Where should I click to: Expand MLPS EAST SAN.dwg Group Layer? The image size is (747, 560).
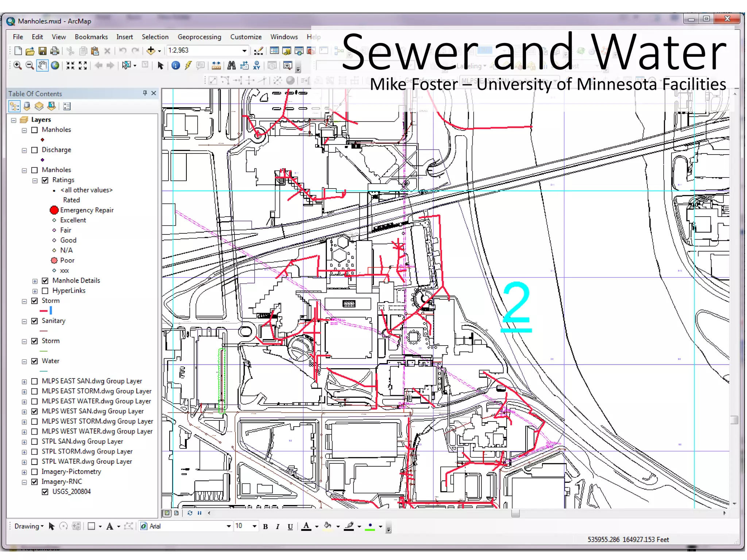[24, 382]
